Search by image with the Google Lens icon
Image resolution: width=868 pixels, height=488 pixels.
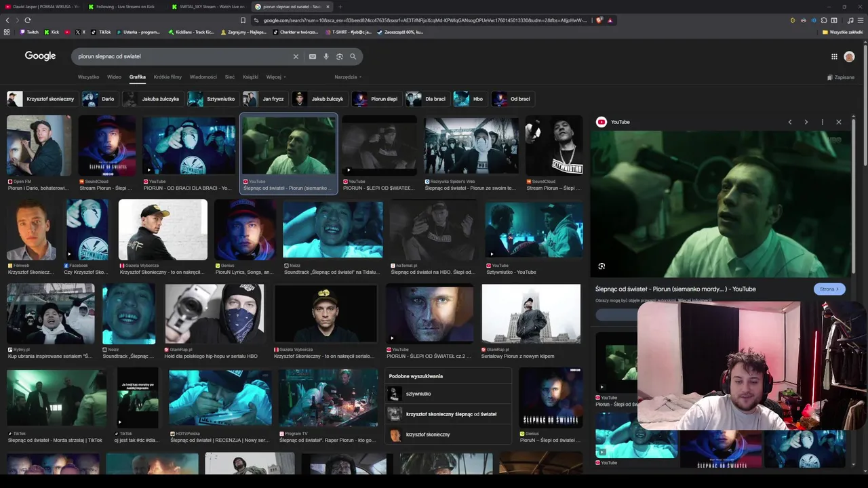(x=340, y=56)
